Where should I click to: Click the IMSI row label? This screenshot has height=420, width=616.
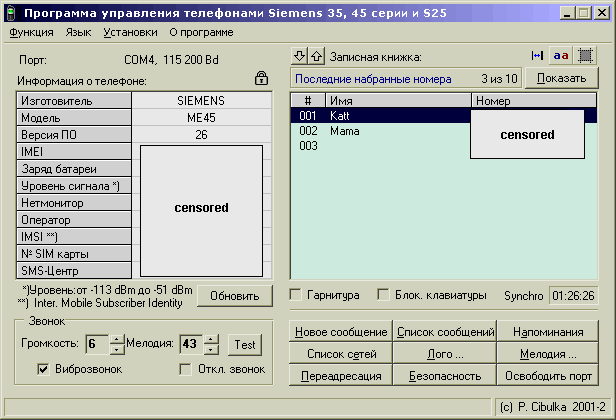pyautogui.click(x=74, y=237)
